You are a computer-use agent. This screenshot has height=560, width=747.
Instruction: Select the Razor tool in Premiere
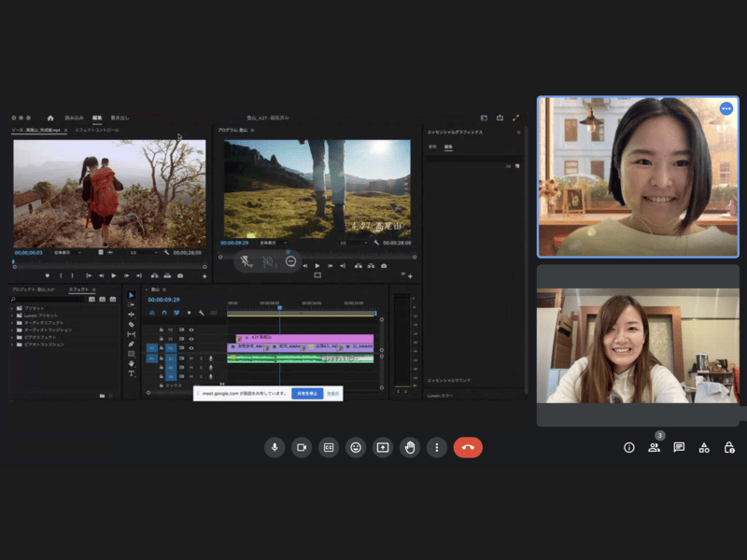tap(132, 324)
